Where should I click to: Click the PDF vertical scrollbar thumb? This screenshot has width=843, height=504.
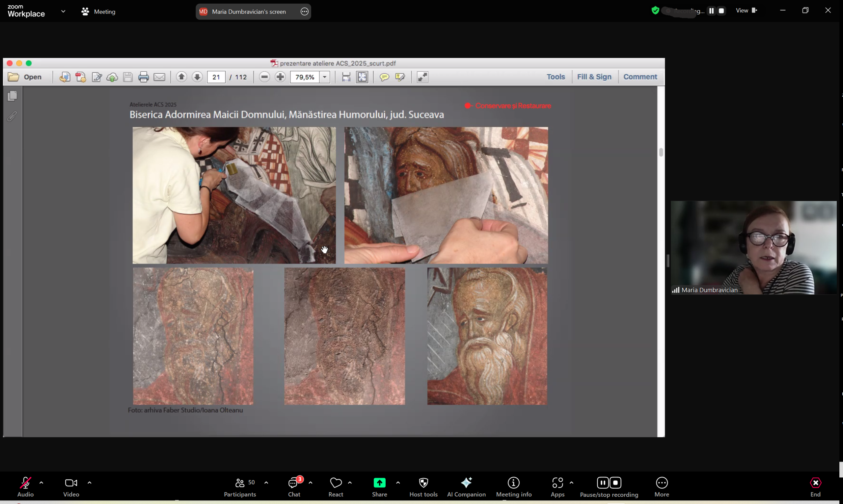tap(661, 152)
